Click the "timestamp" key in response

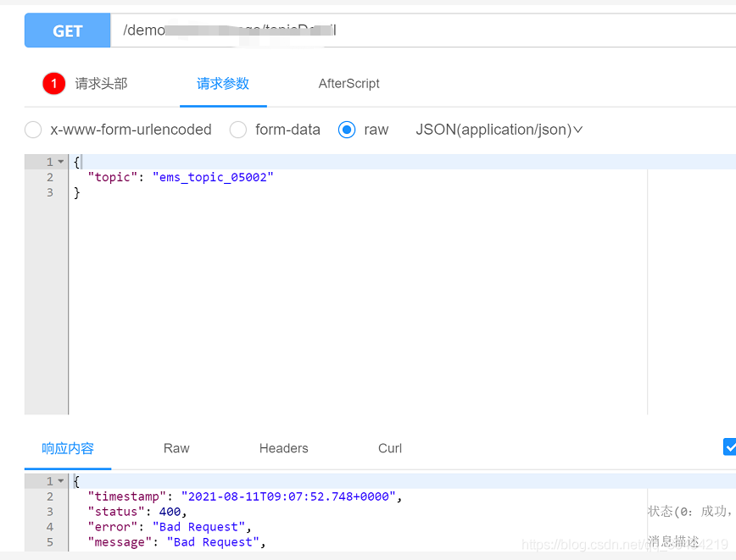pos(126,496)
